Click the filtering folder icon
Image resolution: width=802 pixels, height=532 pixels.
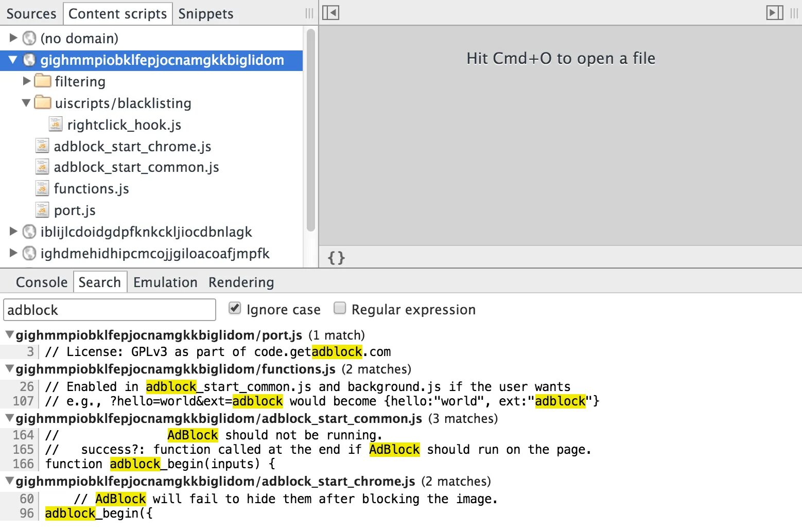[43, 81]
